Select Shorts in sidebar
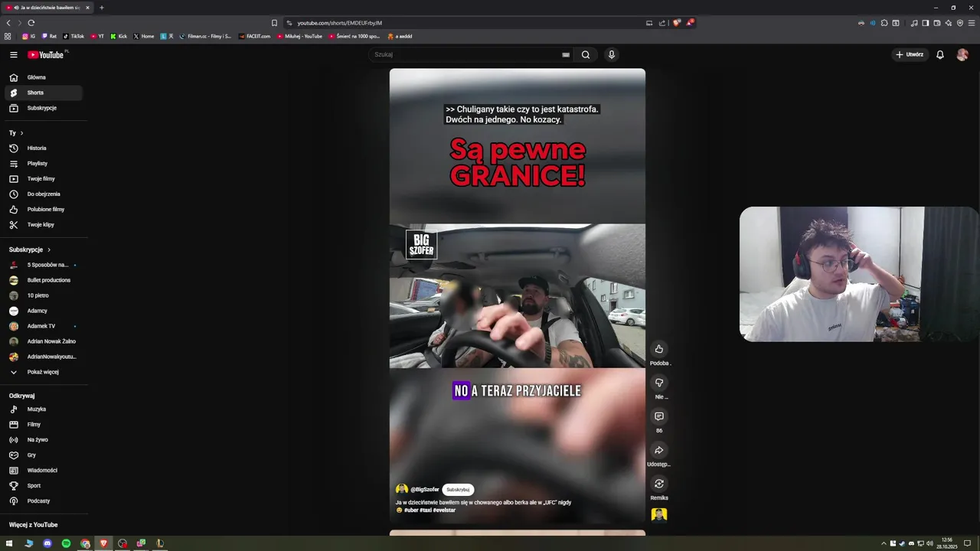This screenshot has width=980, height=551. (x=43, y=93)
